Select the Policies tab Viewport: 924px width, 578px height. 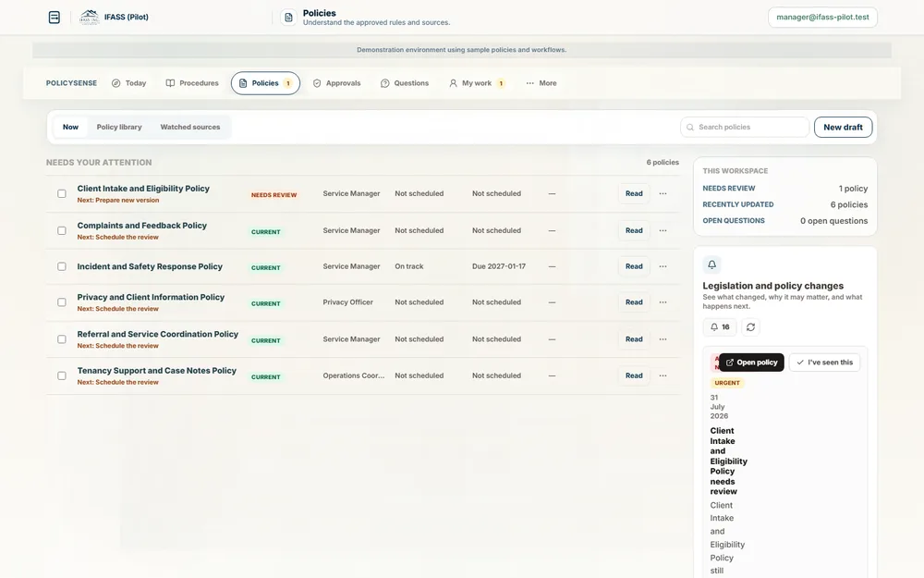(265, 83)
